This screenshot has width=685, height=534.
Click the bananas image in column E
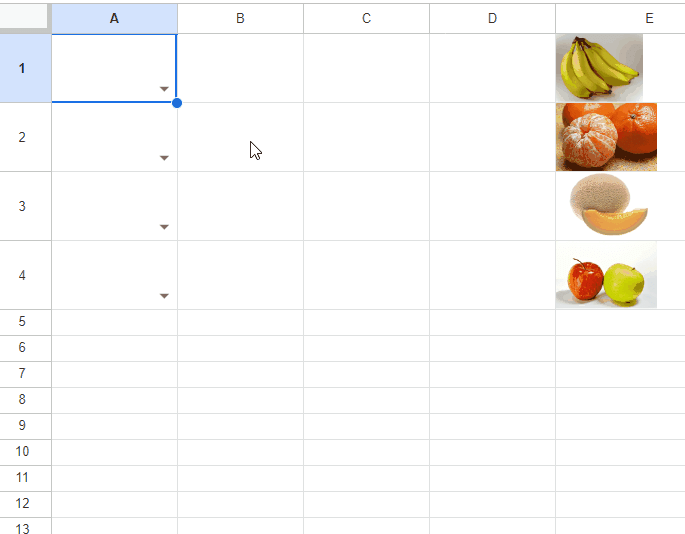599,68
